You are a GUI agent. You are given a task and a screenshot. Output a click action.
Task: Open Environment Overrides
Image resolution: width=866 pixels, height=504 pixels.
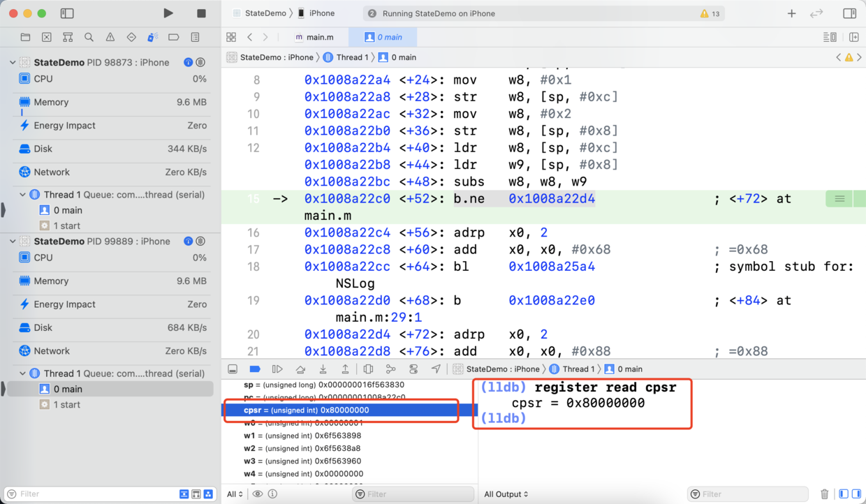coord(413,369)
